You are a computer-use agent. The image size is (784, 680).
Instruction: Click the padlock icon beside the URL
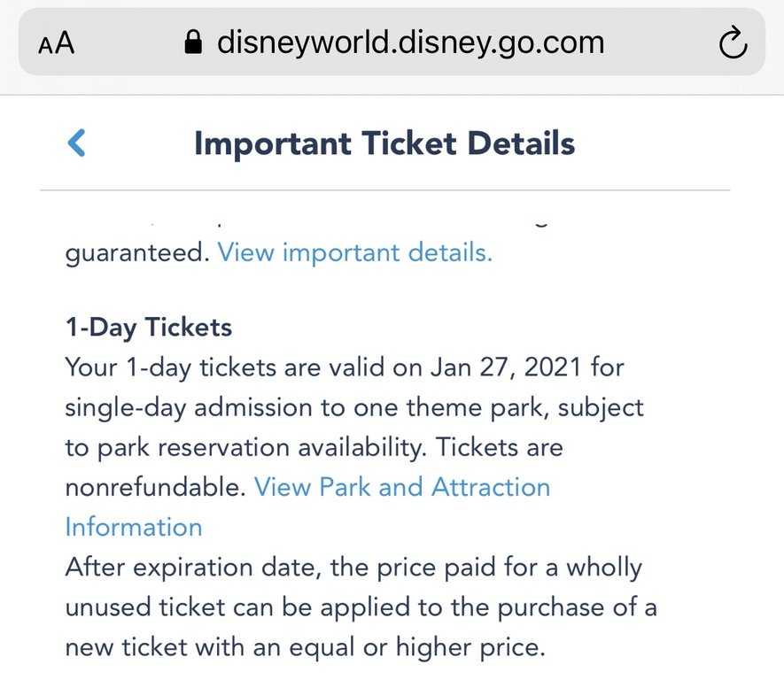pos(193,42)
